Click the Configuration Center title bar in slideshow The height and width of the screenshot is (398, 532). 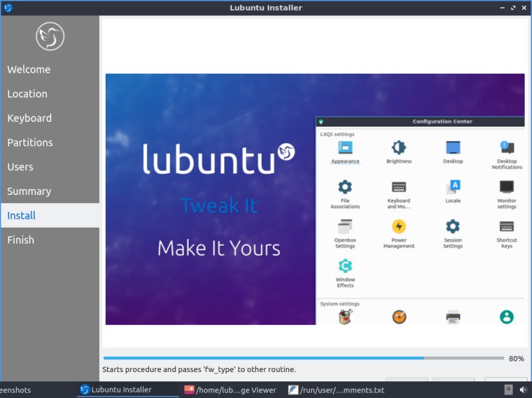tap(420, 122)
